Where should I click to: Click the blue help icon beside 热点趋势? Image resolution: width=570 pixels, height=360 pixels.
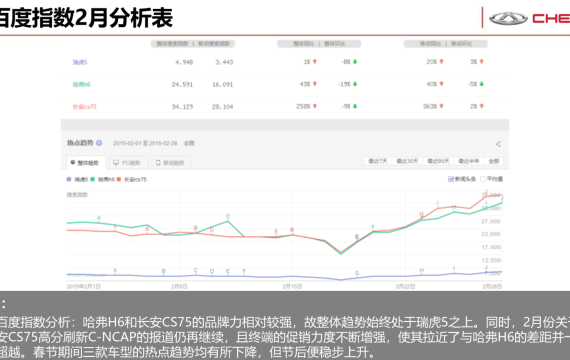[x=99, y=143]
